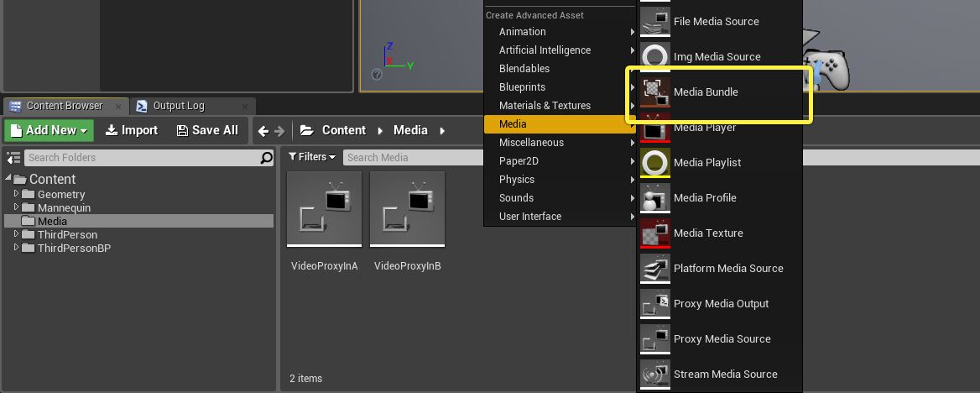Switch to the Content Browser tab
This screenshot has width=980, height=393.
[x=65, y=106]
